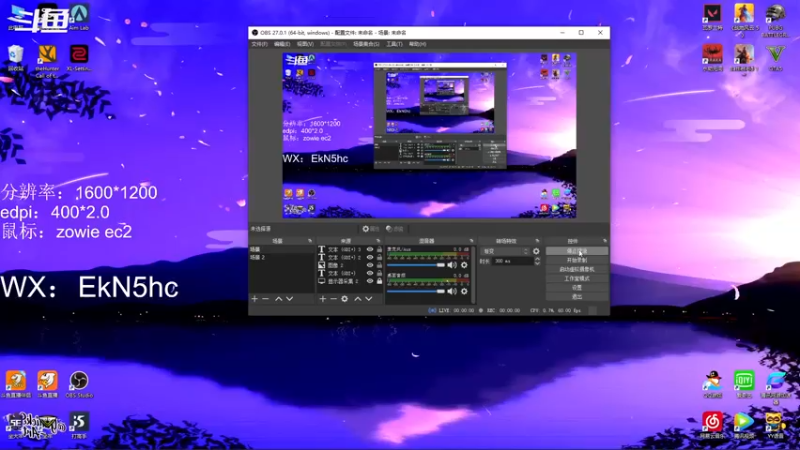Image resolution: width=800 pixels, height=450 pixels.
Task: Open the 视图(V) View menu
Action: point(305,44)
